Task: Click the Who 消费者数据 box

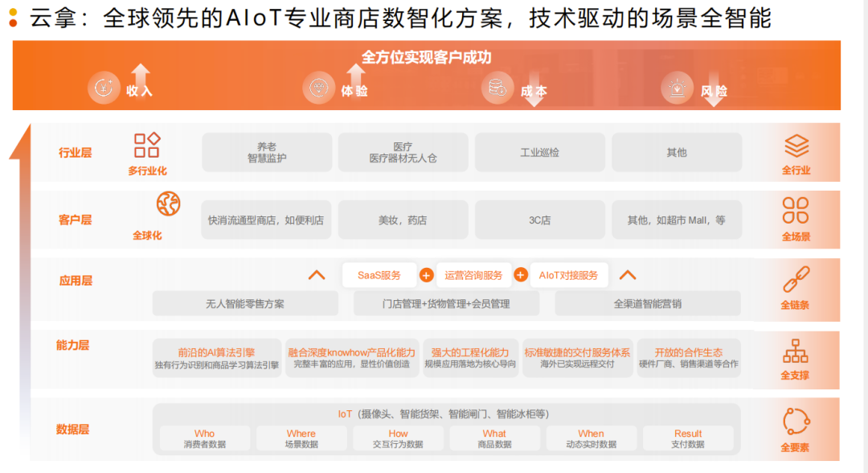Action: pyautogui.click(x=205, y=438)
